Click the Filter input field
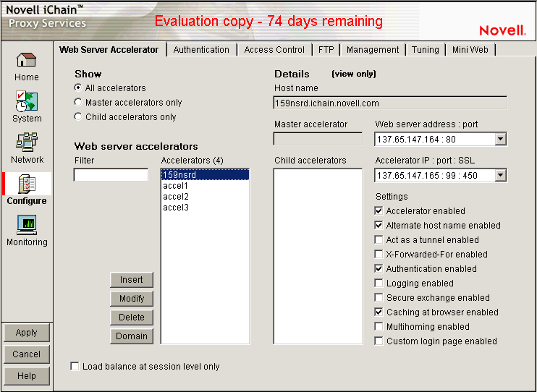537x392 pixels. 111,174
